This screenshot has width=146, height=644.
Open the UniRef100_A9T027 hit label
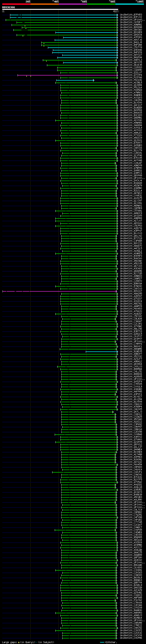131,55
